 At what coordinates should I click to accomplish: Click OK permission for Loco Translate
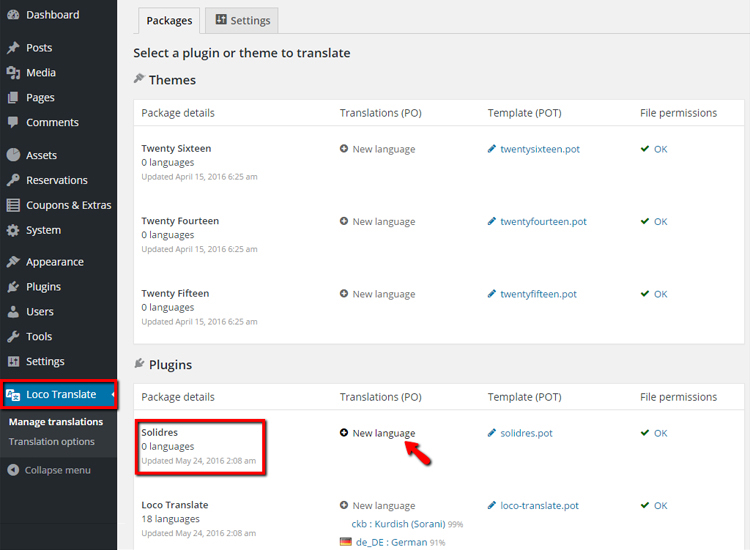point(661,506)
